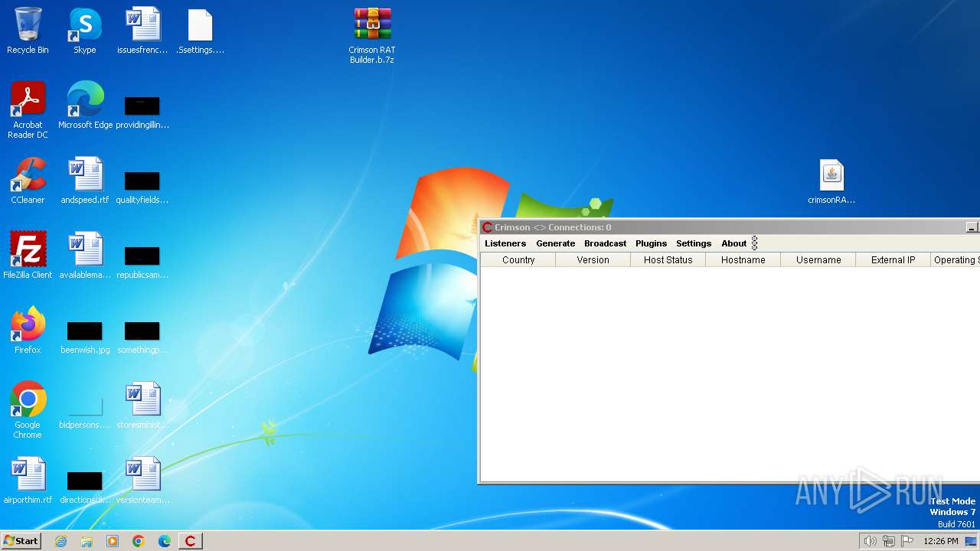Select the Skype desktop shortcut
The height and width of the screenshot is (551, 980).
85,31
